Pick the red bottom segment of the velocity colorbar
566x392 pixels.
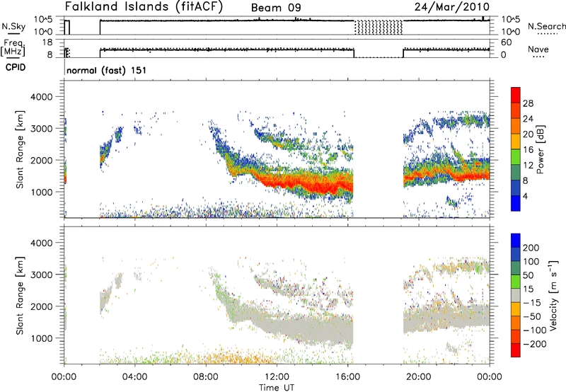(516, 350)
